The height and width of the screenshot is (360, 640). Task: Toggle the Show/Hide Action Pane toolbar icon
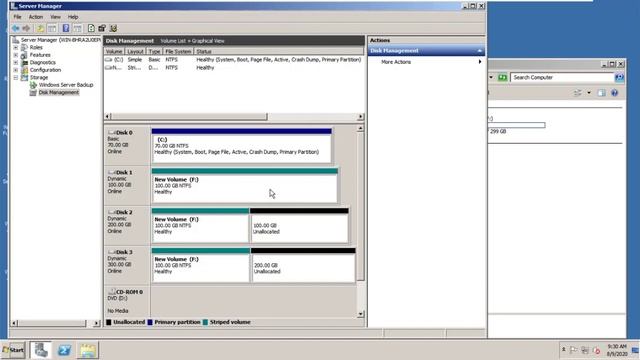pos(78,28)
